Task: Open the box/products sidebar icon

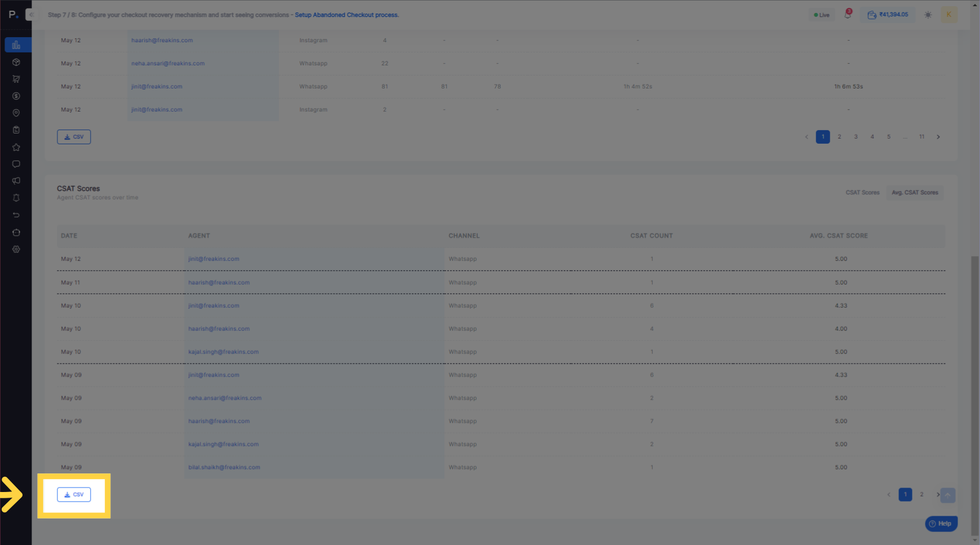Action: coord(16,62)
